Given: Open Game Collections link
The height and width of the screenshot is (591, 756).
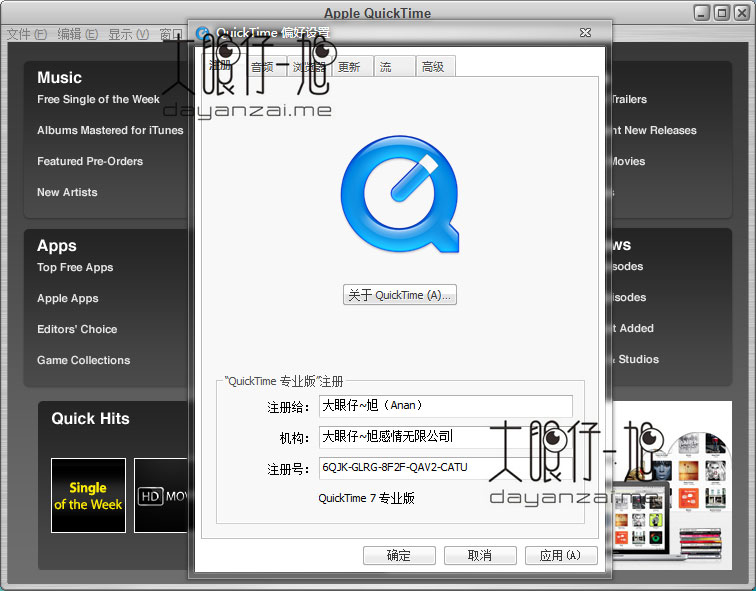Looking at the screenshot, I should click(x=84, y=360).
